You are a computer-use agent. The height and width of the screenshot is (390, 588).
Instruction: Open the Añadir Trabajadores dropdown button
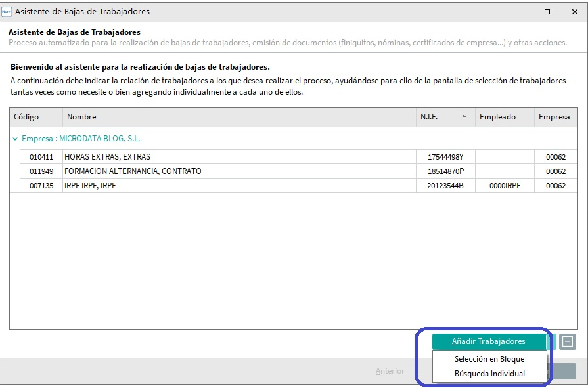click(489, 341)
